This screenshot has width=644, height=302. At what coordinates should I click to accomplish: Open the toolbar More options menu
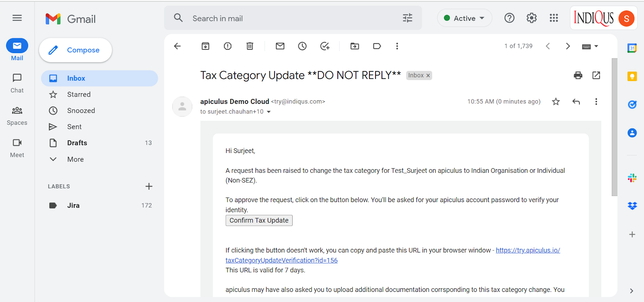tap(397, 46)
